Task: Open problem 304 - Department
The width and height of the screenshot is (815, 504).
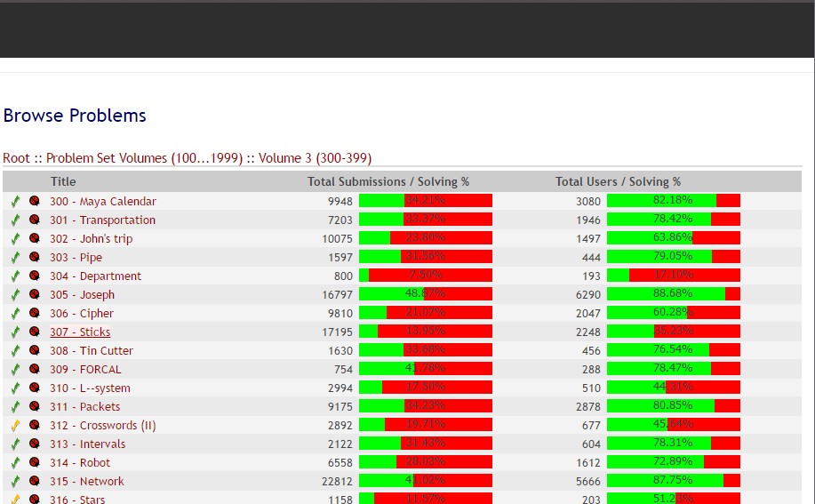Action: pos(95,276)
